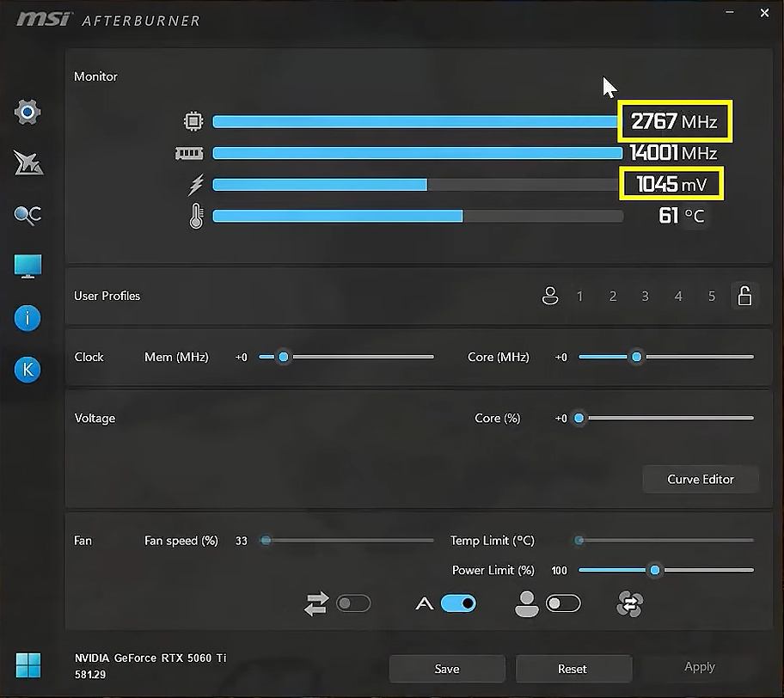Select user profile 5
784x698 pixels.
711,296
